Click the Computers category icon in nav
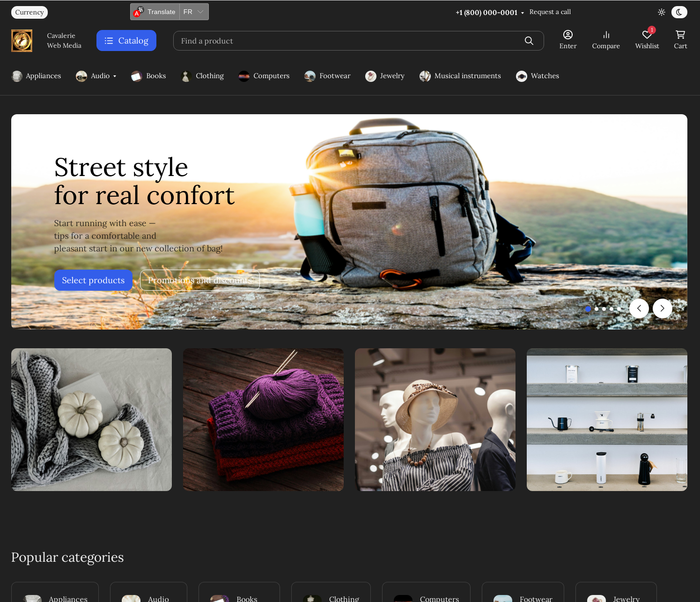700x602 pixels. point(244,76)
